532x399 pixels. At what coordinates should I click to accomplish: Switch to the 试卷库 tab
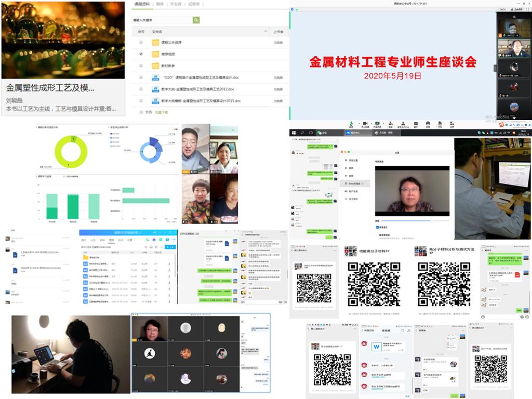[194, 4]
